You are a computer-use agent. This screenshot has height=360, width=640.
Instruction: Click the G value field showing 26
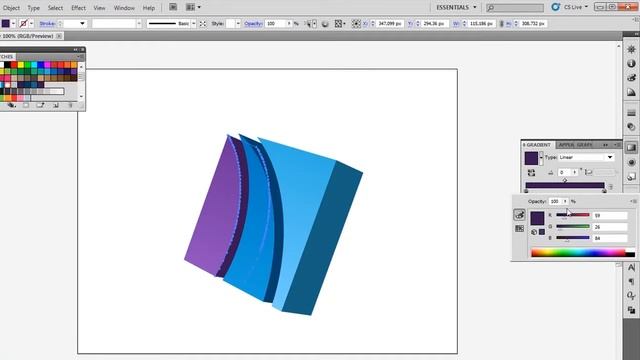click(610, 227)
